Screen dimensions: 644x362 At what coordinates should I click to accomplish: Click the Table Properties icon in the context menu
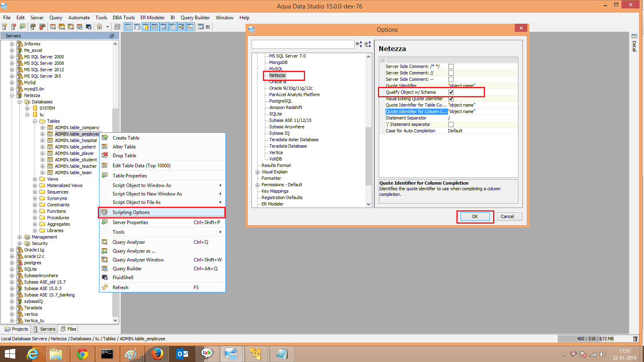pos(105,175)
